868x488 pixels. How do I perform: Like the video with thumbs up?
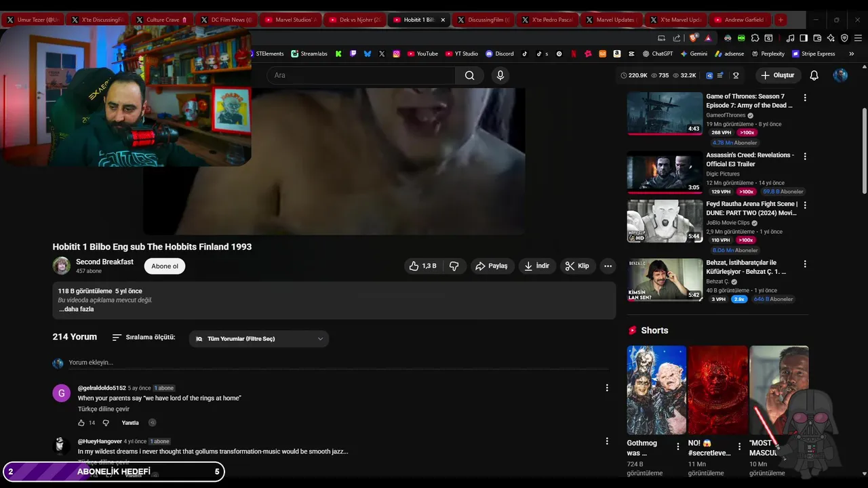[x=422, y=266]
